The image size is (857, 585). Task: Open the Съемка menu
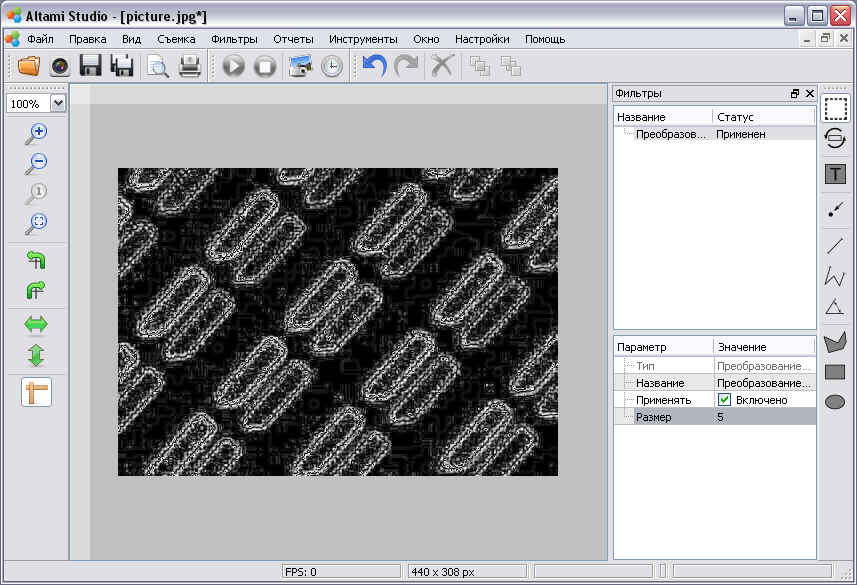point(176,39)
